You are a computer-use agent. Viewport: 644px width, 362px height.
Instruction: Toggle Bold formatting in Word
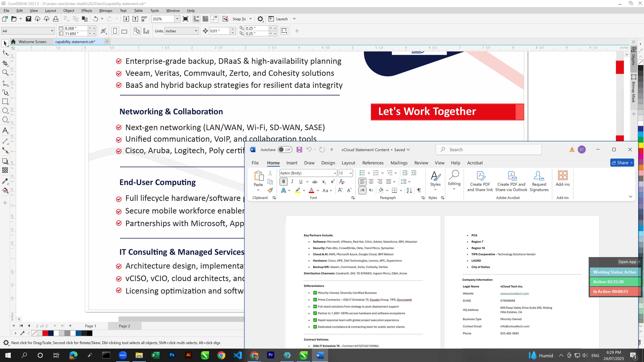tap(283, 182)
